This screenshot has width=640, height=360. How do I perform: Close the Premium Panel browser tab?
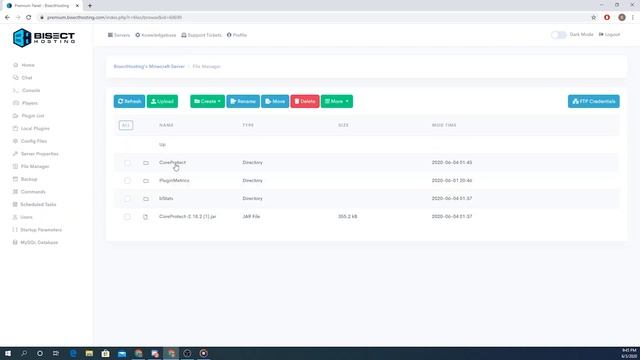77,6
